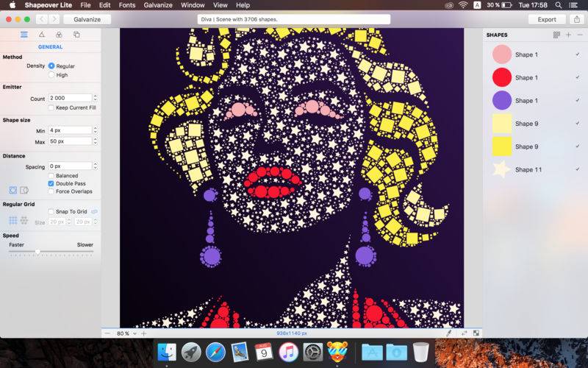Open iTunes from the dock
The image size is (588, 368).
pyautogui.click(x=288, y=353)
